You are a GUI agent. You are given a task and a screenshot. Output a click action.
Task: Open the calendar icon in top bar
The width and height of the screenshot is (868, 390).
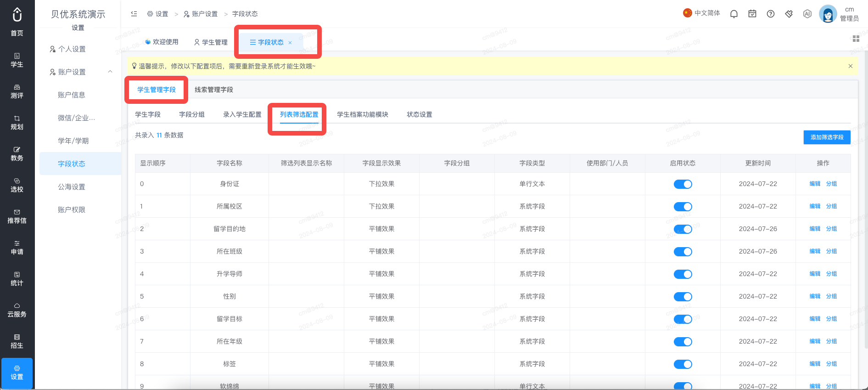coord(752,14)
